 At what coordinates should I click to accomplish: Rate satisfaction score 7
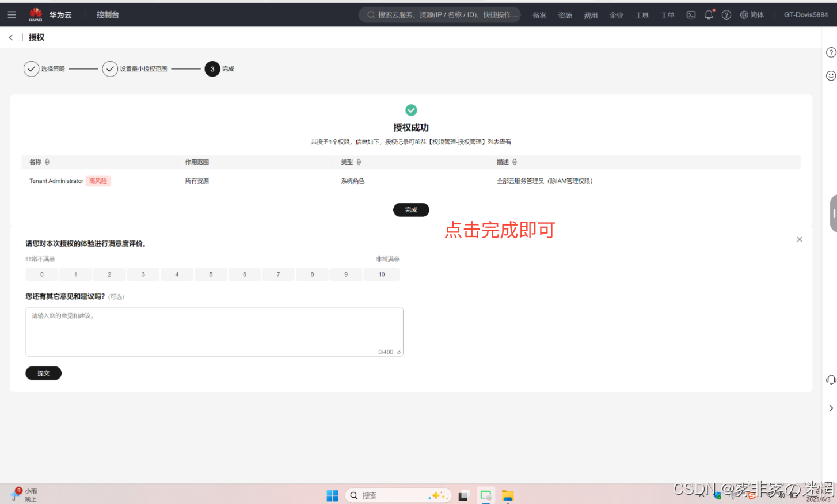[279, 274]
